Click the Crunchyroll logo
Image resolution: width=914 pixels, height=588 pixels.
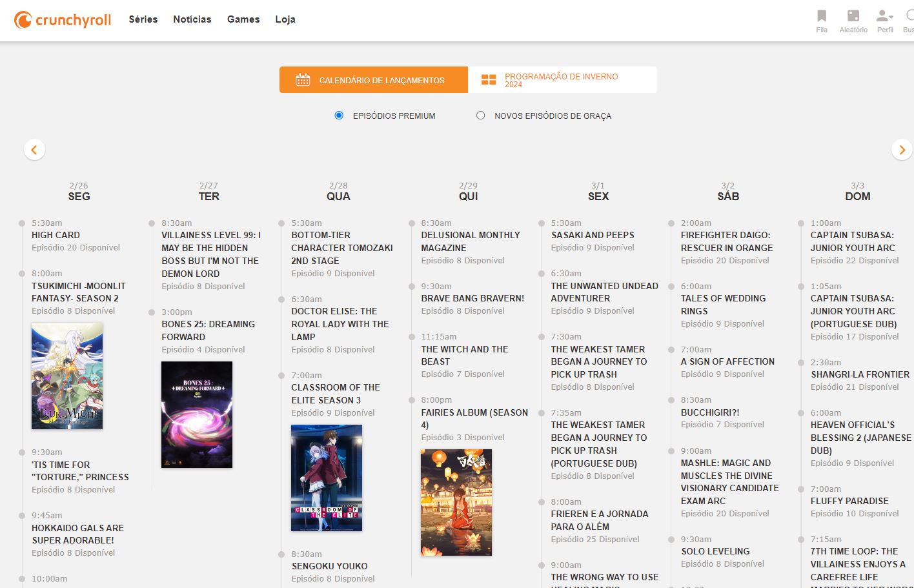click(61, 19)
